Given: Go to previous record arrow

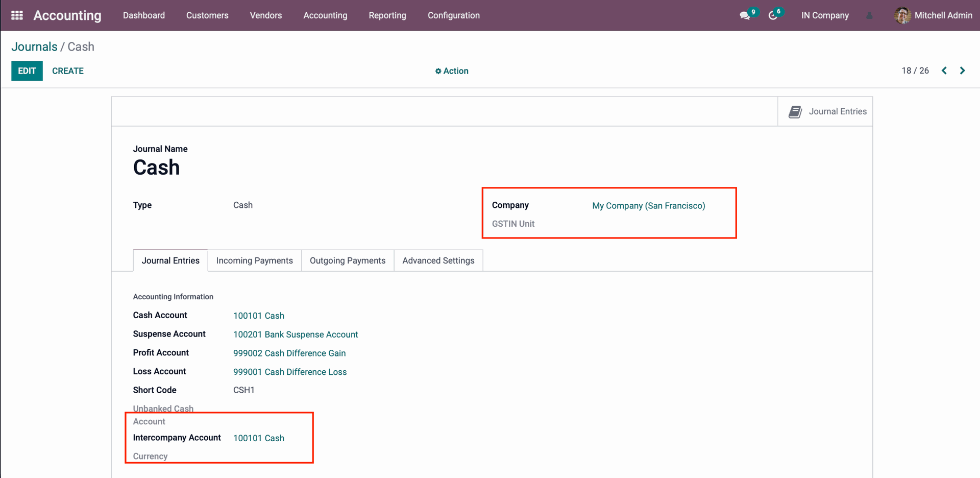Looking at the screenshot, I should 944,70.
